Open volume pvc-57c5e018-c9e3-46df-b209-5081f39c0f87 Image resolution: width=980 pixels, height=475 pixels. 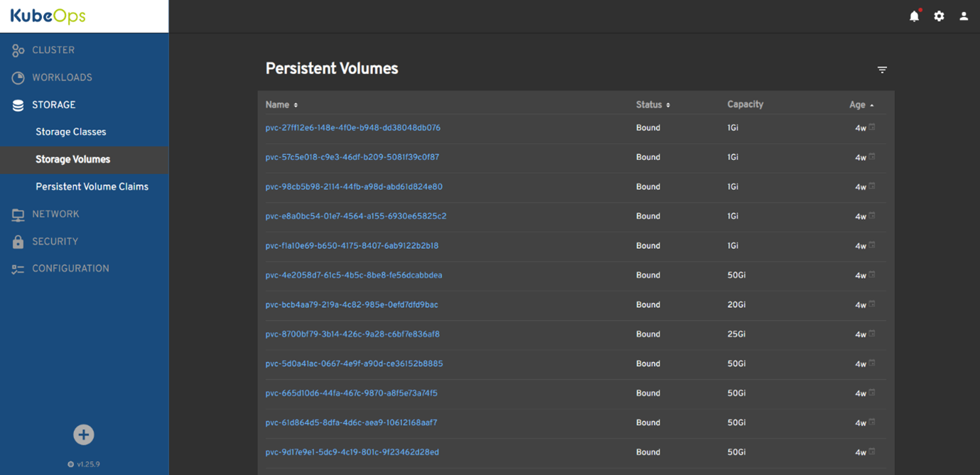352,157
